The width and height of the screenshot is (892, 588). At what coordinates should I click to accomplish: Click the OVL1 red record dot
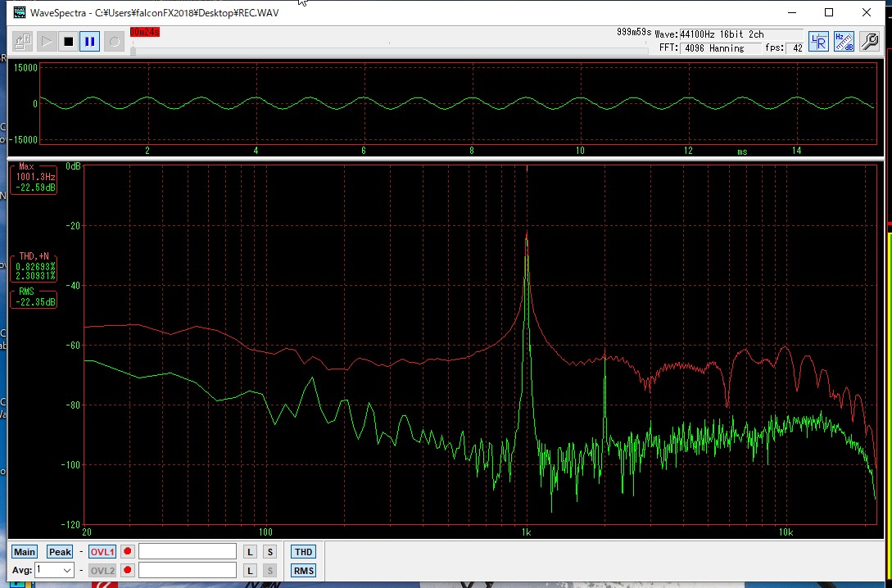(x=128, y=552)
